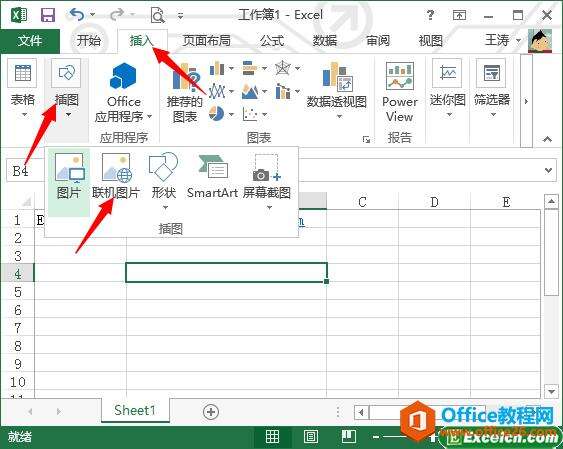Viewport: 563px width, 449px height.
Task: Open Print Preview from quick access toolbar
Action: tap(158, 15)
